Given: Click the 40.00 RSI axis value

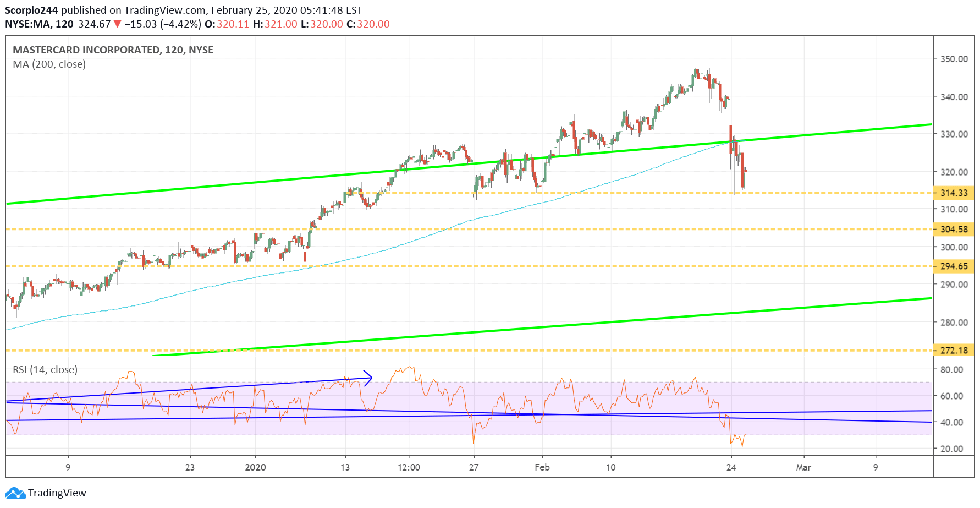Looking at the screenshot, I should tap(952, 423).
